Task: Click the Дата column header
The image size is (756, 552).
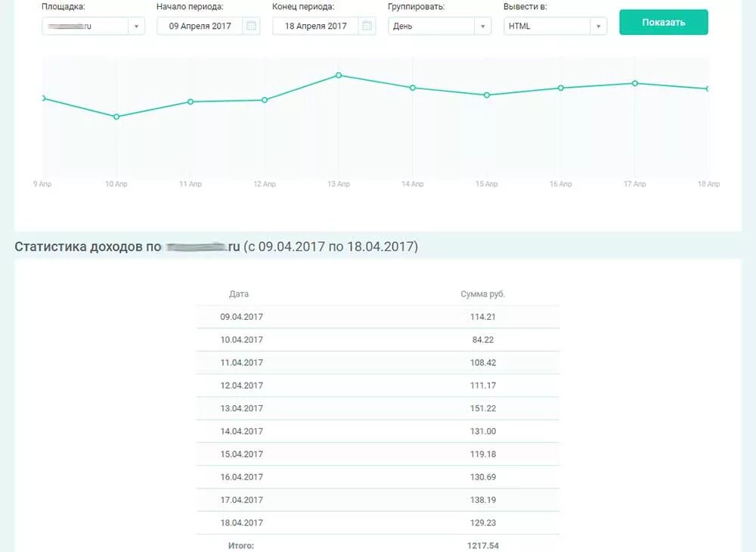Action: (240, 294)
